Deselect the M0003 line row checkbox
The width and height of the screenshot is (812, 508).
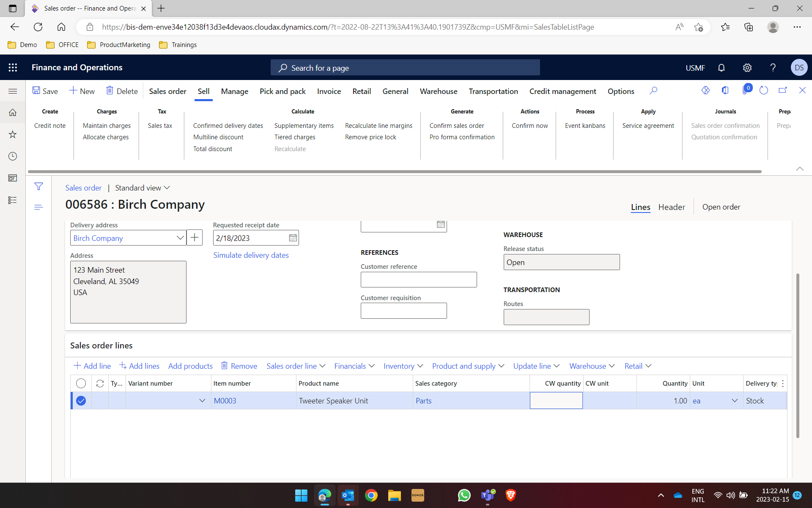tap(81, 400)
